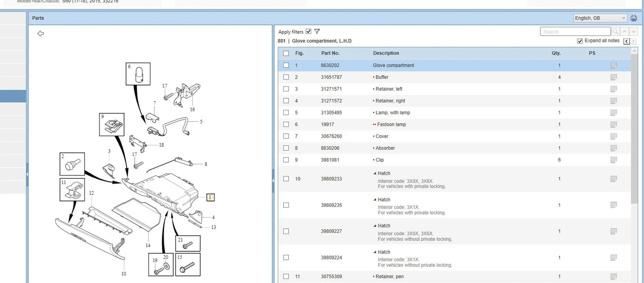This screenshot has height=283, width=644.
Task: Open the filter funnel icon
Action: [317, 31]
